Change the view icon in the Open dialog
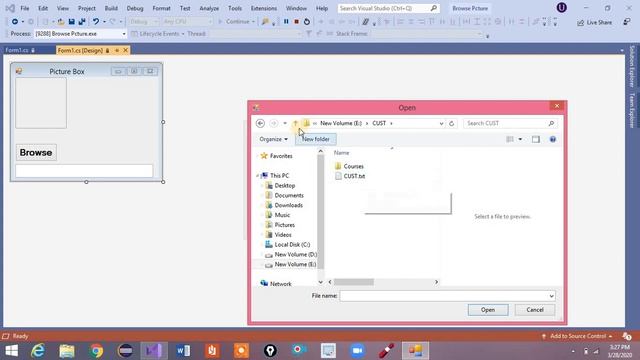 510,140
